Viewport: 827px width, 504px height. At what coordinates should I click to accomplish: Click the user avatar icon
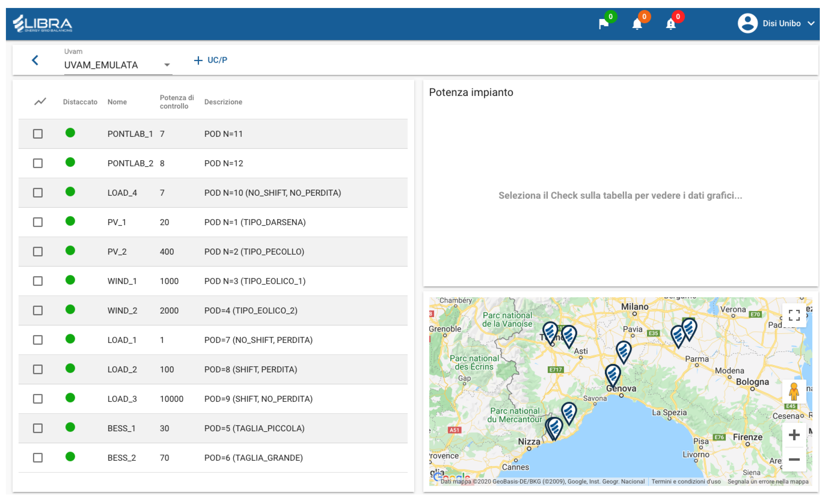747,23
